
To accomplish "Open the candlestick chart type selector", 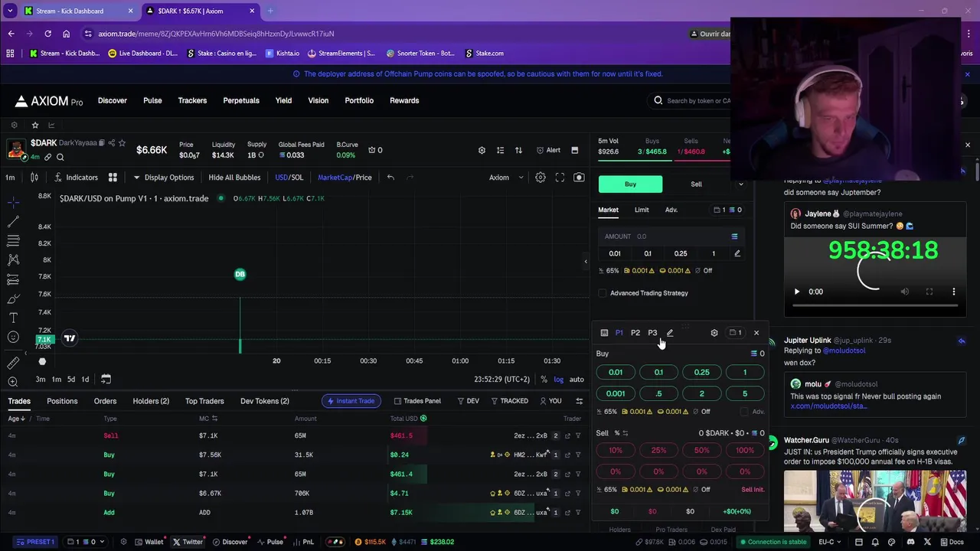I will click(x=34, y=178).
